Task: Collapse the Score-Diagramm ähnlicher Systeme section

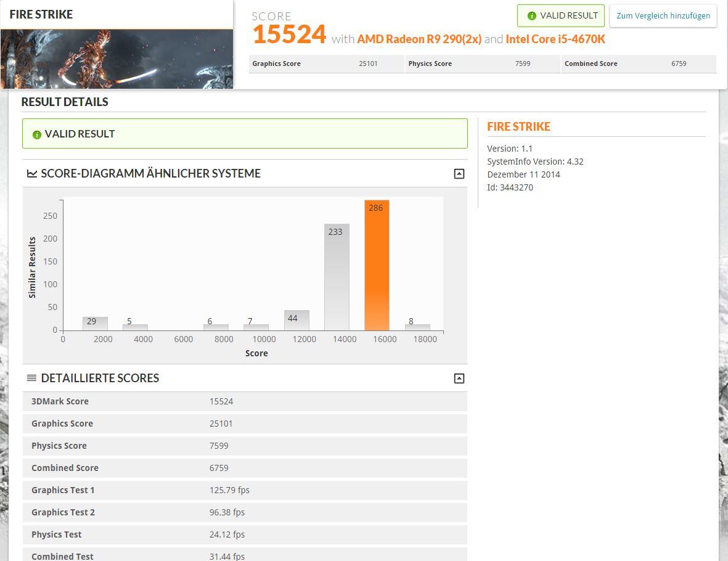Action: click(x=459, y=174)
